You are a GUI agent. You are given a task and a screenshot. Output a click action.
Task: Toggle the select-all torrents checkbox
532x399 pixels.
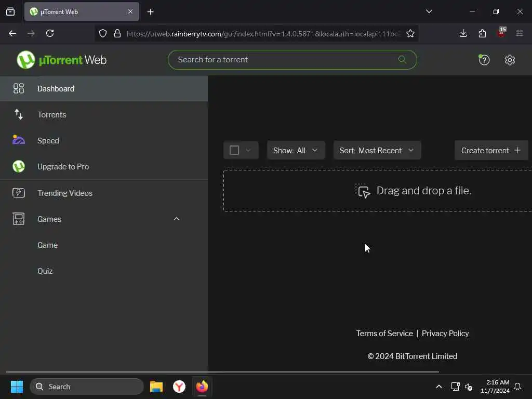click(x=234, y=150)
